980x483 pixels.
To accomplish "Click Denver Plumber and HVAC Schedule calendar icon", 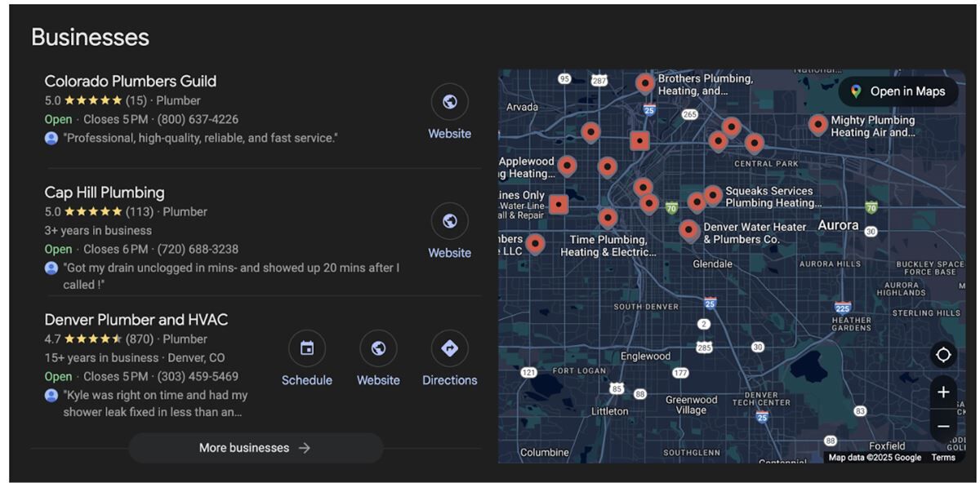I will point(307,348).
